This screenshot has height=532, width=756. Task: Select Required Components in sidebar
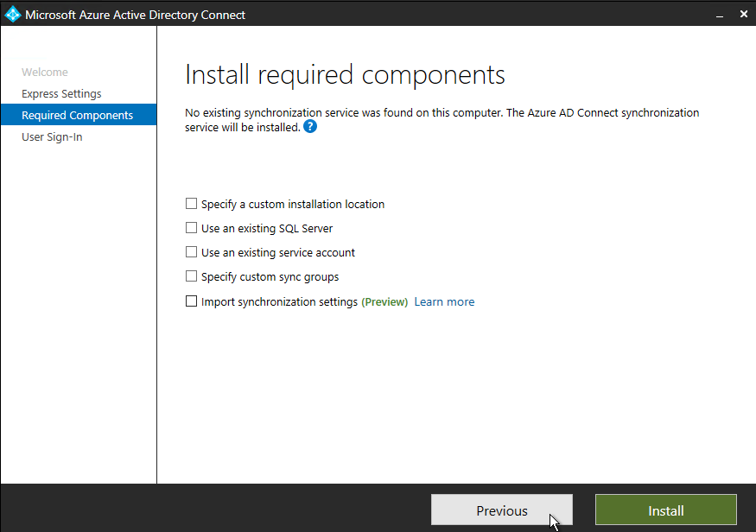(x=79, y=115)
